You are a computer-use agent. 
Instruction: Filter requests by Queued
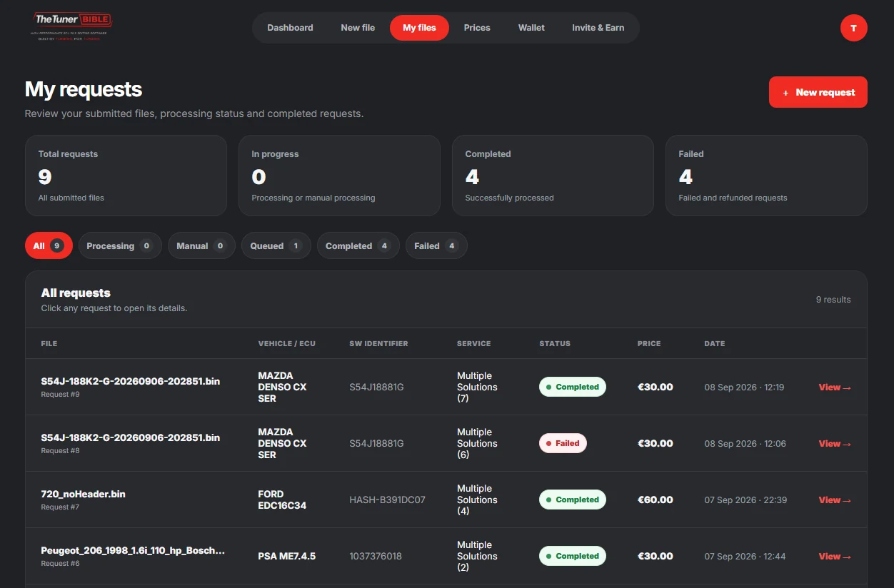pos(276,245)
